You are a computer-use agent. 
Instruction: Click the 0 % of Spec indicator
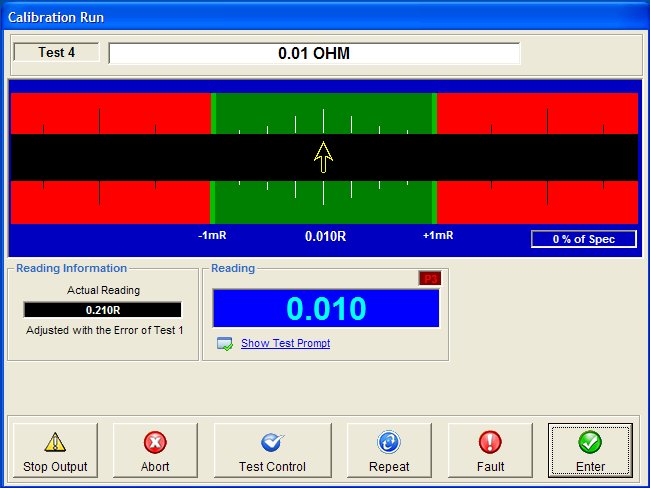click(583, 239)
